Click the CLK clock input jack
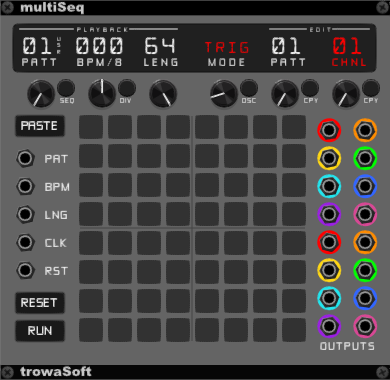The height and width of the screenshot is (380, 390). 25,242
